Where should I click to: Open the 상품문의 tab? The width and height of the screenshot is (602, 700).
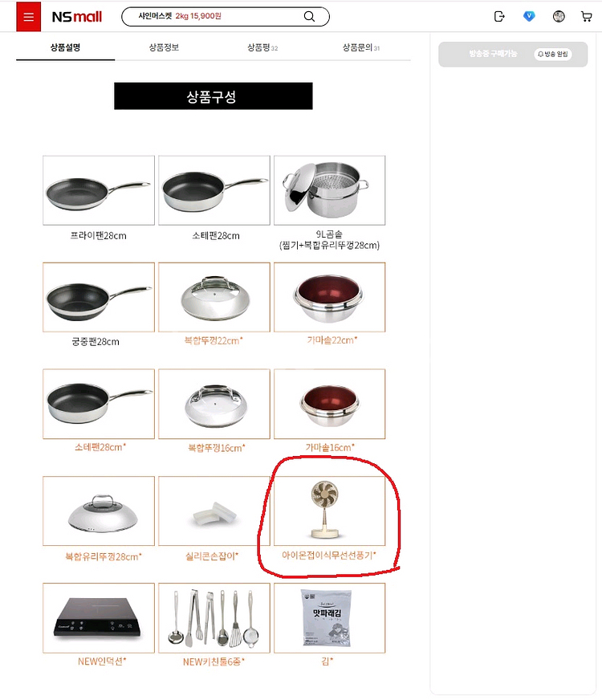361,47
